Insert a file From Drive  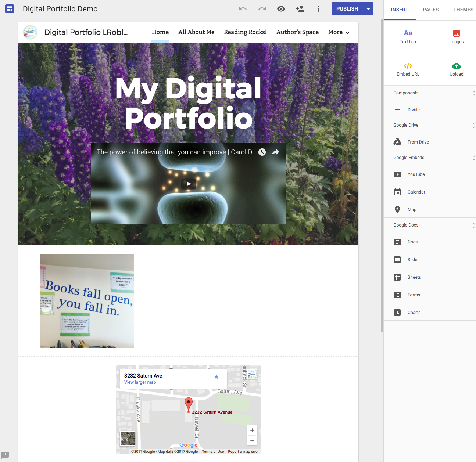pos(418,142)
